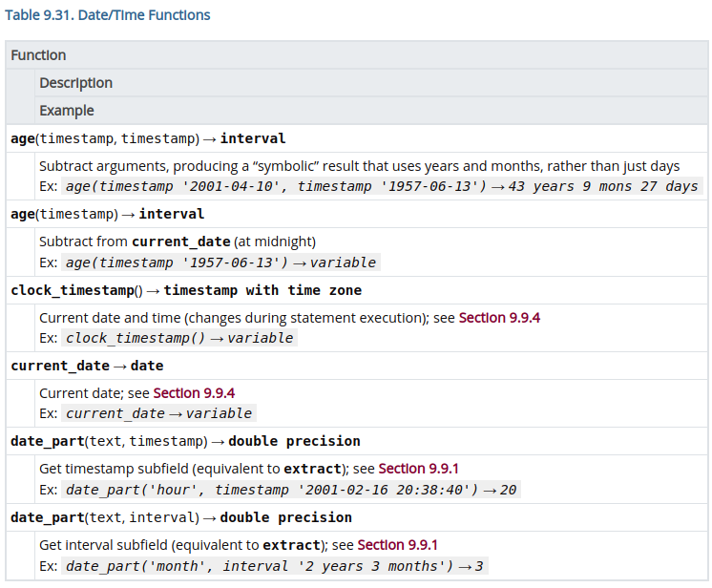Click the date_part(text, interval) signature
The width and height of the screenshot is (712, 588).
181,517
